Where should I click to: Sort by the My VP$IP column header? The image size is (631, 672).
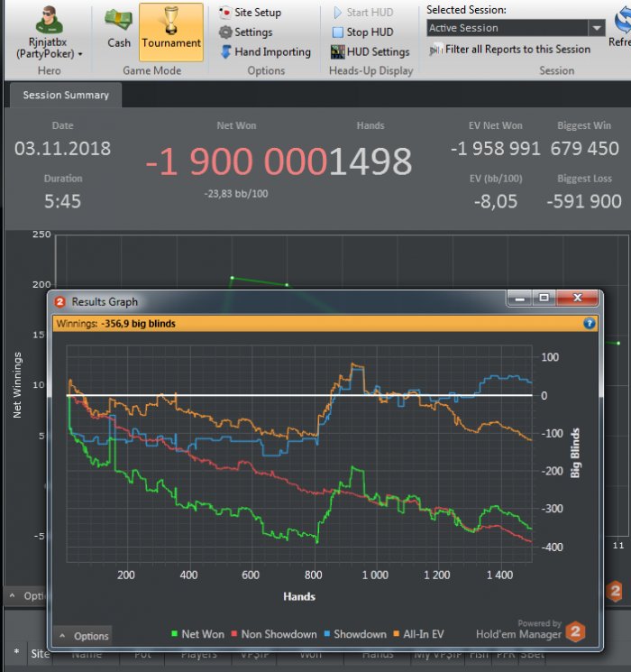pyautogui.click(x=435, y=653)
